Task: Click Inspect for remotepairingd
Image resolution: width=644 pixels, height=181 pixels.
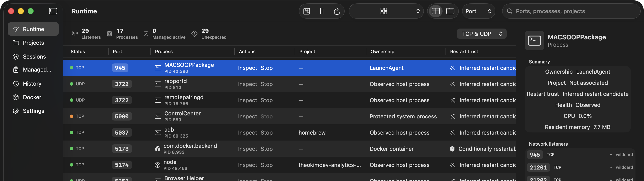Action: coord(247,101)
